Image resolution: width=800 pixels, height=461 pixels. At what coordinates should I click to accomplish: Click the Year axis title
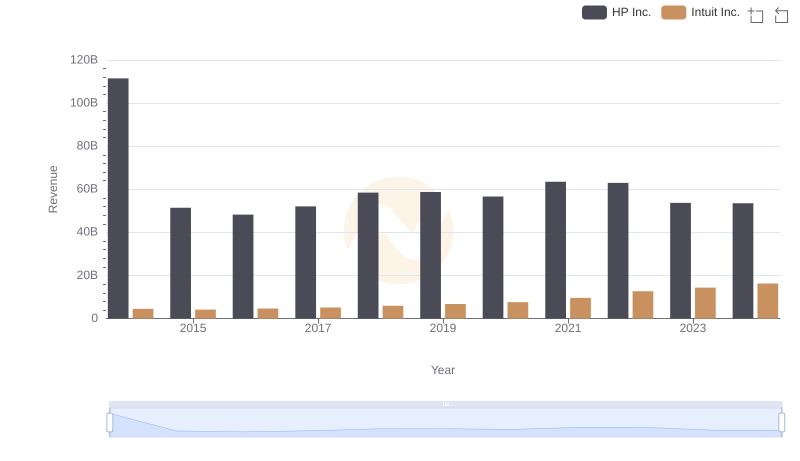click(x=443, y=370)
